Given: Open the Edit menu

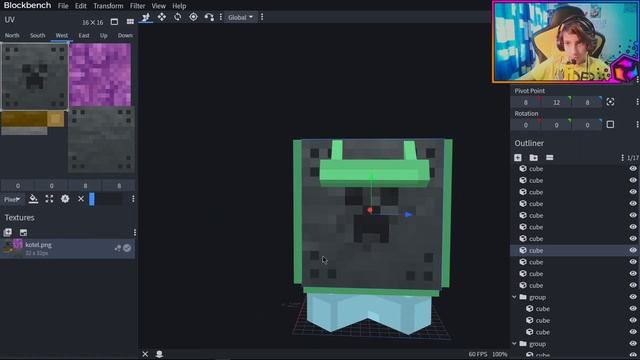Looking at the screenshot, I should tap(80, 6).
